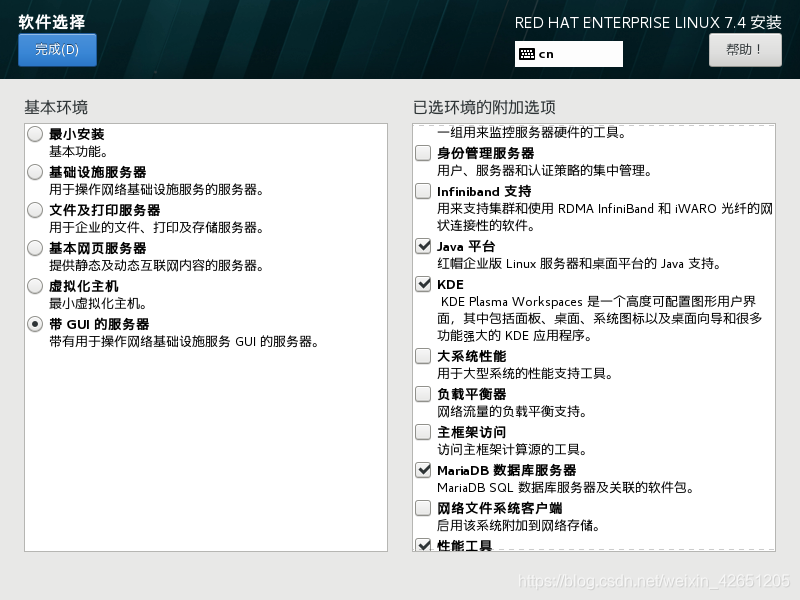Click description 基本功能。
800x600 pixels.
coord(78,152)
